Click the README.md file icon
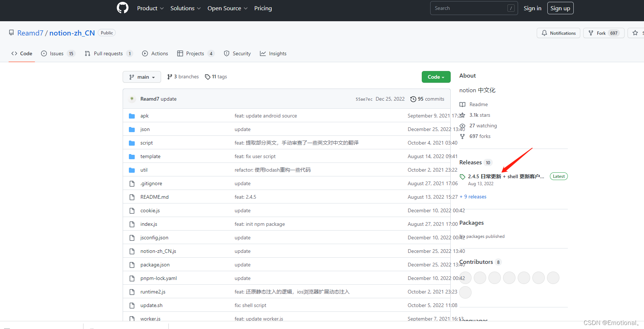The image size is (644, 329). 132,197
